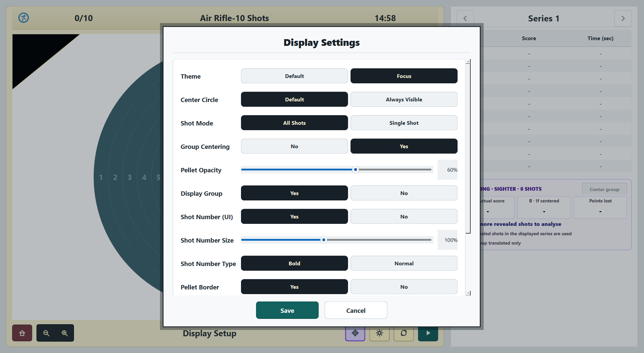Select Normal for Shot Number Type
The image size is (644, 353).
[404, 263]
